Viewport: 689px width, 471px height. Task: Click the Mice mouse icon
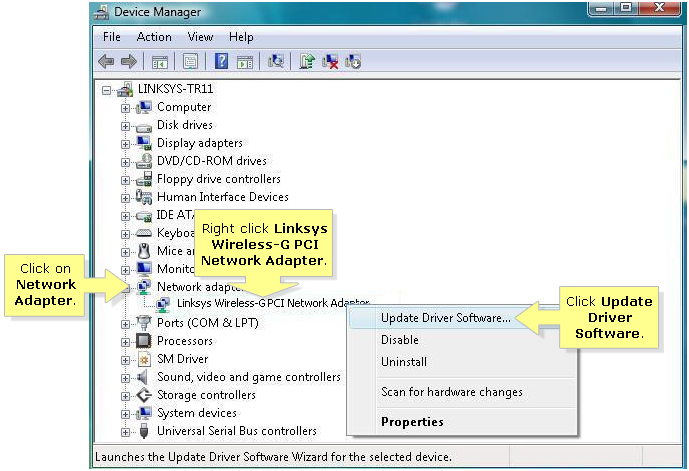coord(144,251)
